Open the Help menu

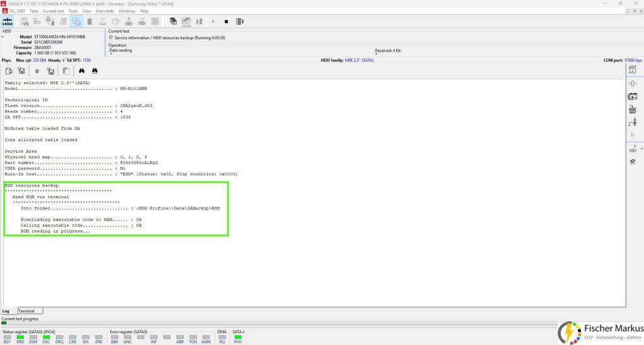144,11
